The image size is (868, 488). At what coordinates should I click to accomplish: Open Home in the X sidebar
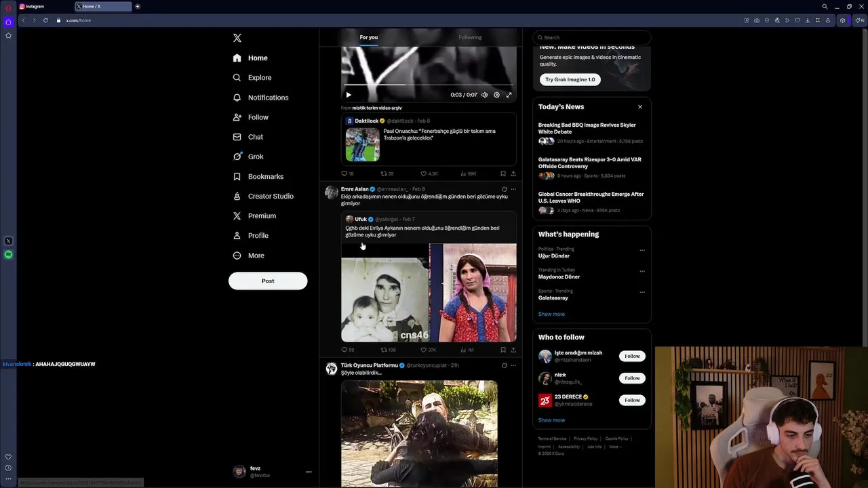[250, 58]
